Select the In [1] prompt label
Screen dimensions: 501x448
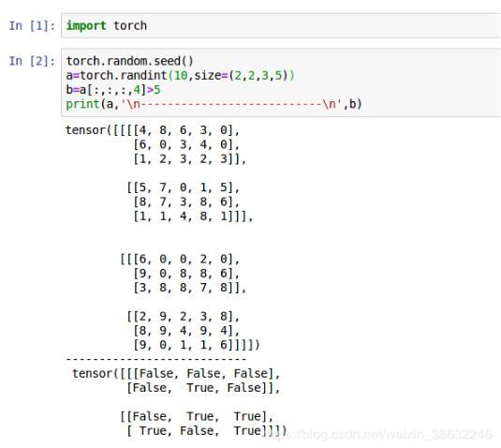[32, 25]
